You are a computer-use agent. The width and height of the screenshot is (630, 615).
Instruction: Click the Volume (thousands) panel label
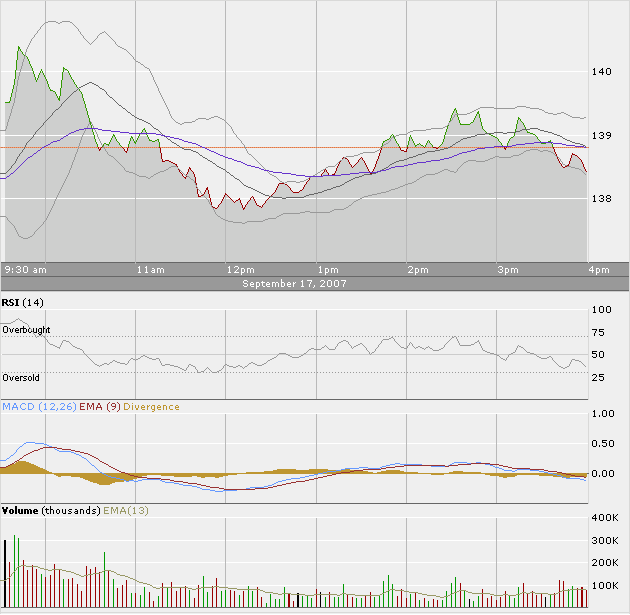coord(51,511)
